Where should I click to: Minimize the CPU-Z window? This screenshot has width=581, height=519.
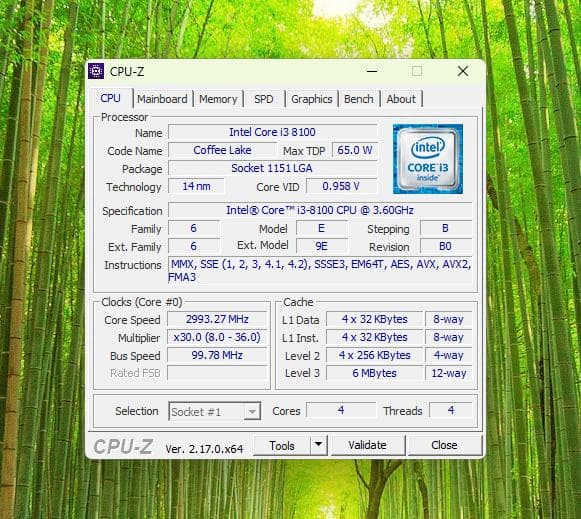pyautogui.click(x=372, y=71)
